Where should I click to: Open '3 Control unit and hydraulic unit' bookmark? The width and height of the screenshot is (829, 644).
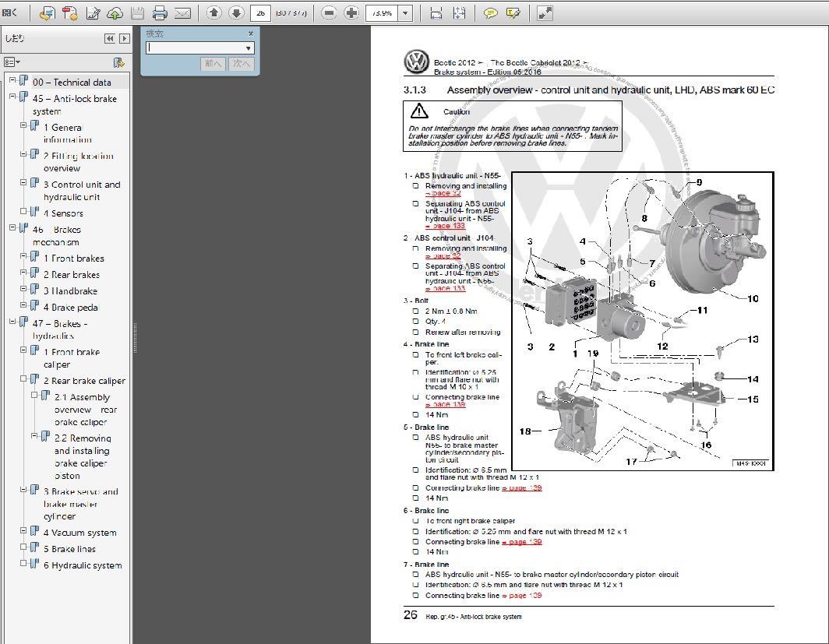click(x=82, y=191)
